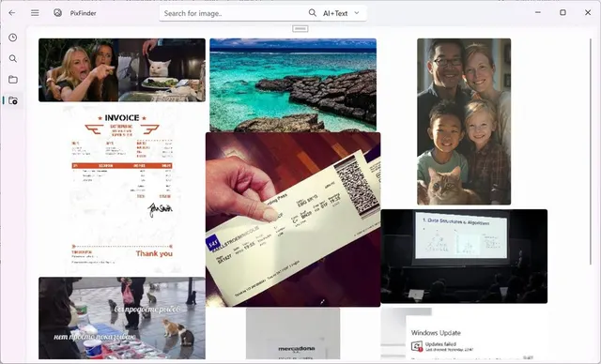
Task: Open the family portrait with cat
Action: tap(464, 121)
